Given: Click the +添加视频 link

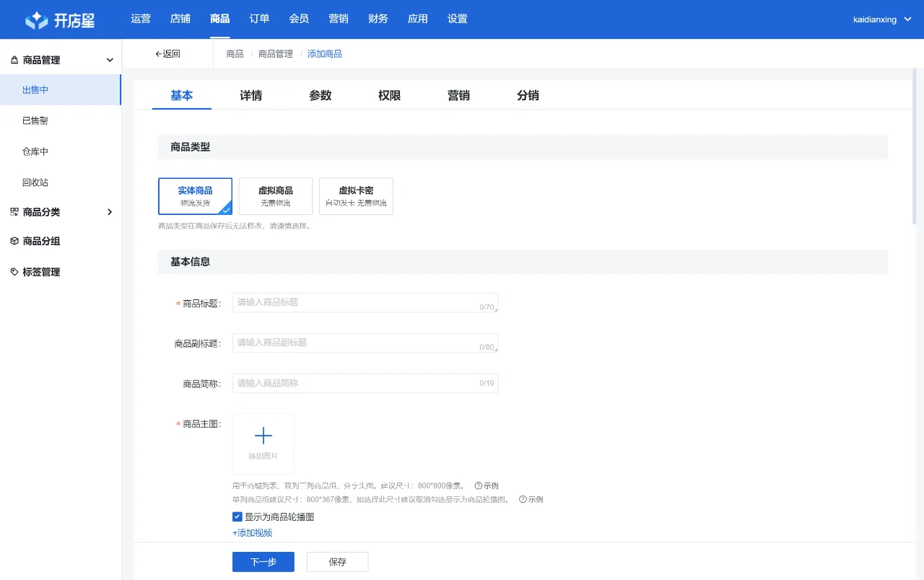Looking at the screenshot, I should pyautogui.click(x=252, y=532).
